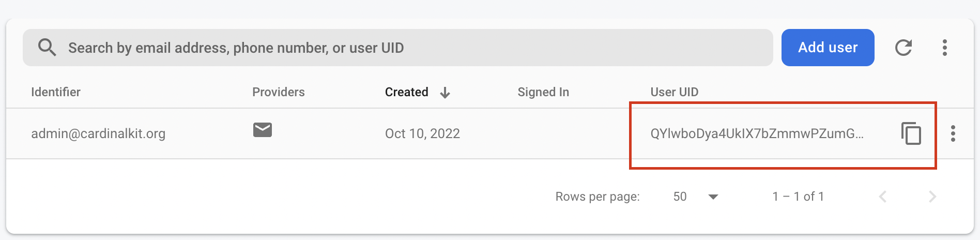Viewport: 980px width, 240px height.
Task: Copy the User UID with copy icon
Action: (911, 133)
